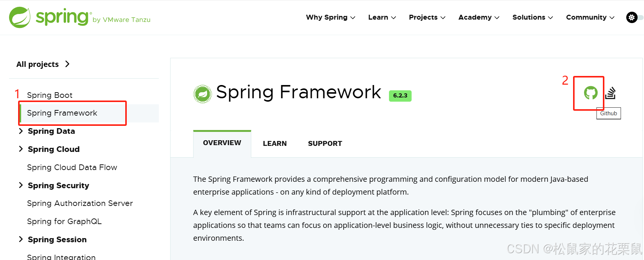Open the GitHub repository icon
Image resolution: width=644 pixels, height=260 pixels.
pos(591,93)
